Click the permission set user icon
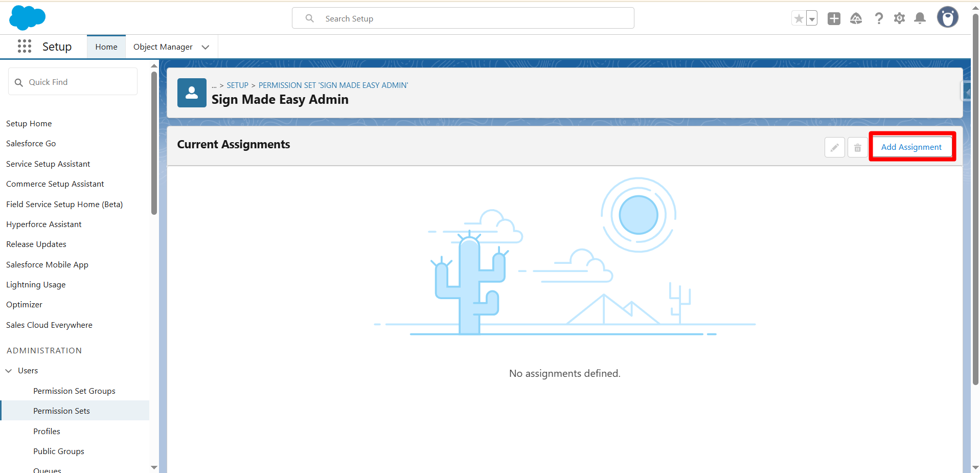The width and height of the screenshot is (980, 473). (x=192, y=93)
